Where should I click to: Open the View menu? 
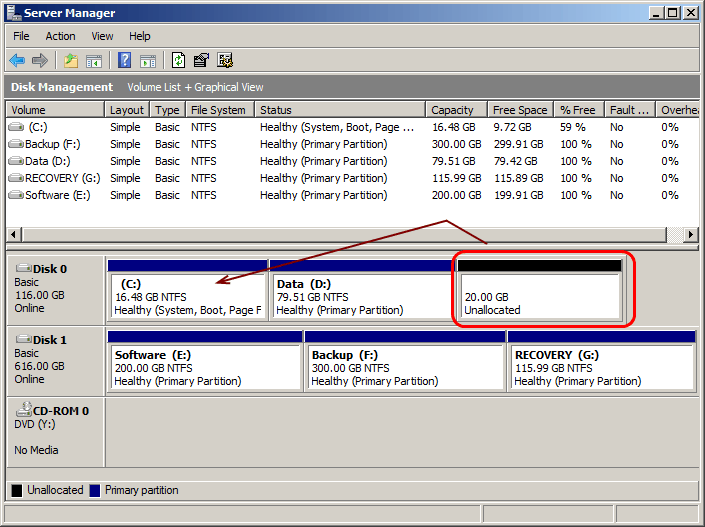click(102, 36)
